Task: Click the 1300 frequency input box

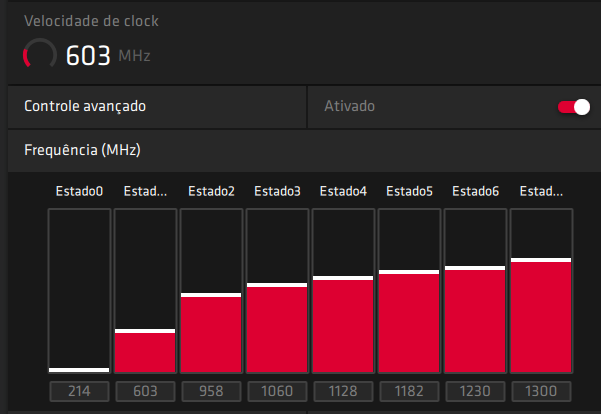Action: coord(541,391)
